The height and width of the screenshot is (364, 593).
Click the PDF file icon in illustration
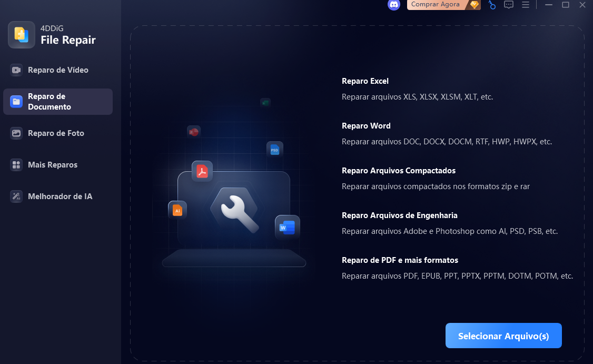[x=202, y=171]
